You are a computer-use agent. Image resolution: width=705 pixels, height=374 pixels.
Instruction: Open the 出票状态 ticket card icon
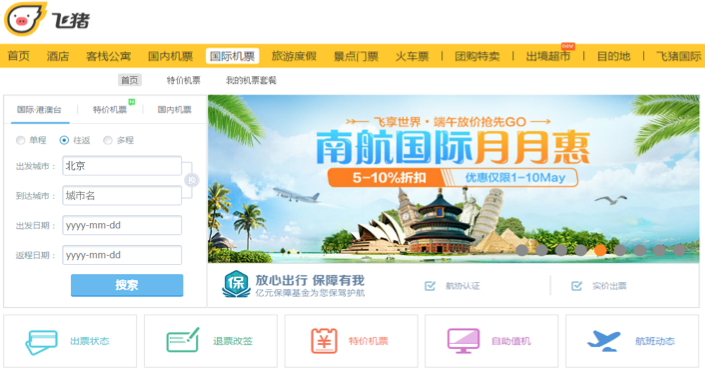pos(41,342)
